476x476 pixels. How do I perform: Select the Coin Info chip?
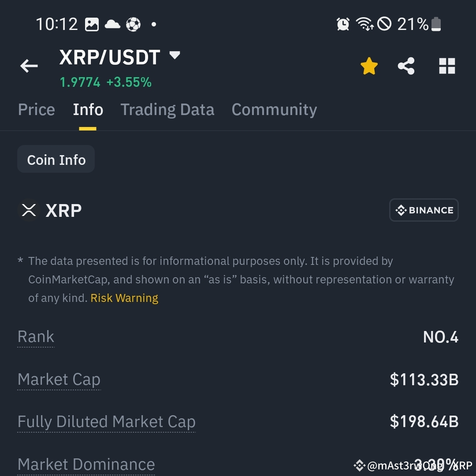(56, 159)
